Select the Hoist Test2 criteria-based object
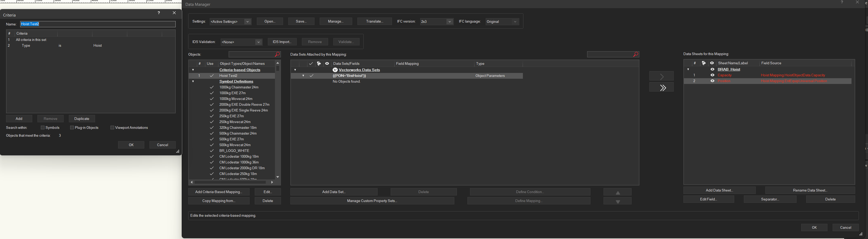 click(x=229, y=76)
